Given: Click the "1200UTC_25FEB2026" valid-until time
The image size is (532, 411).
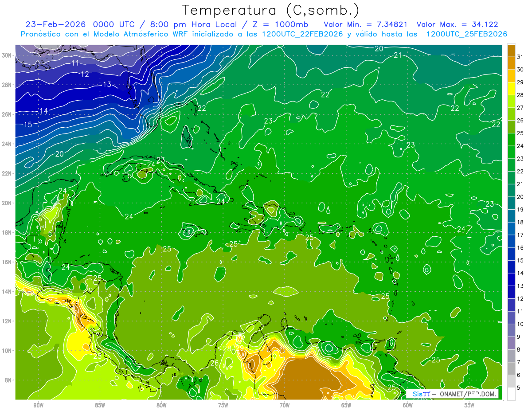Looking at the screenshot, I should tap(467, 34).
